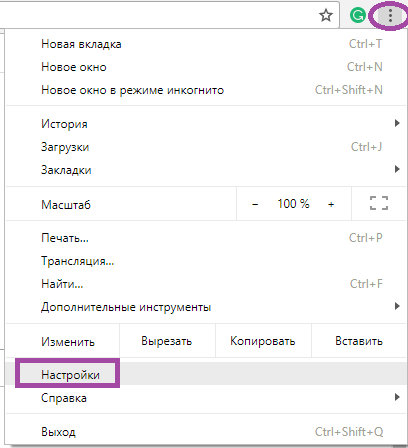Viewport: 408px width, 448px height.
Task: Expand Дополнительные инструменты submenu
Action: point(206,307)
